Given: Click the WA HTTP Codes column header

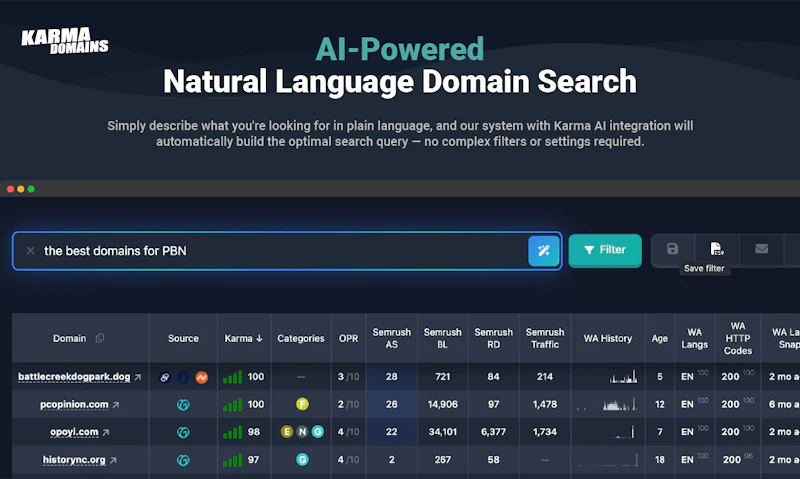Looking at the screenshot, I should pyautogui.click(x=738, y=338).
